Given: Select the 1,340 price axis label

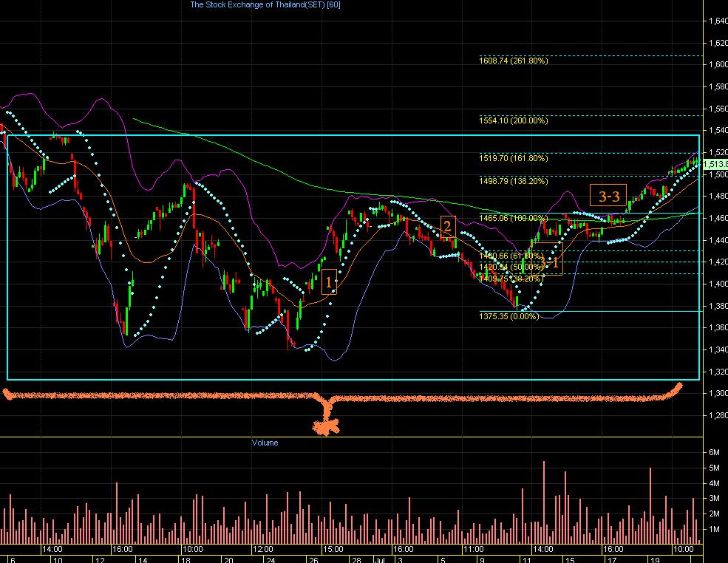Looking at the screenshot, I should click(x=718, y=350).
